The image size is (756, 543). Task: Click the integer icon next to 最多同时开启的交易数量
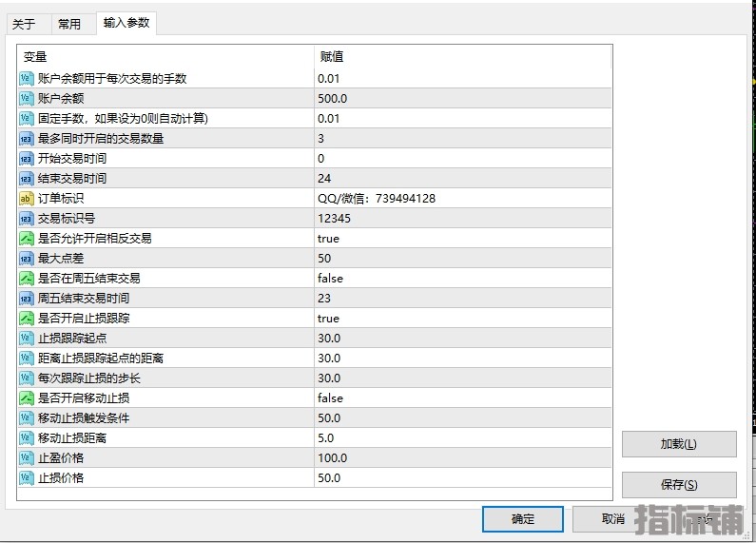(27, 138)
